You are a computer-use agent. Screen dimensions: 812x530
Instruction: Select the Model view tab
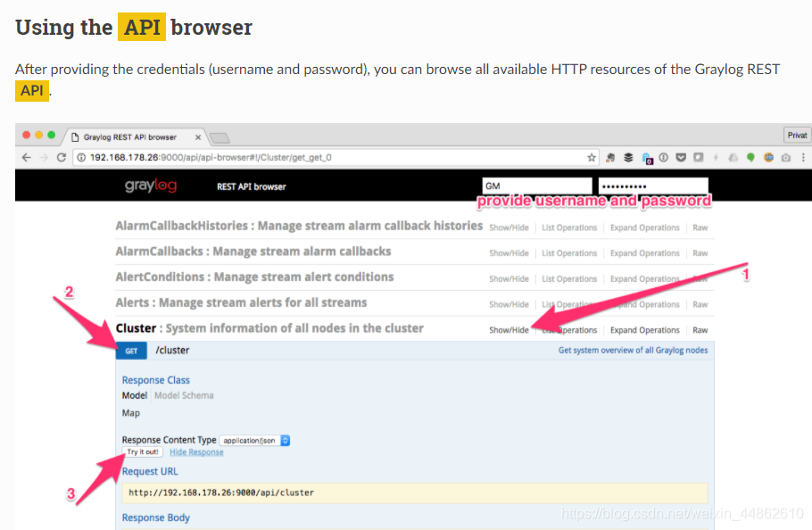(135, 395)
